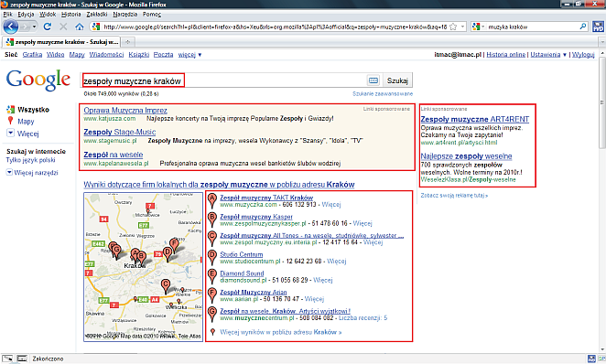Click 'Historia online' link
Screen dimensions: 606x364
pos(506,55)
